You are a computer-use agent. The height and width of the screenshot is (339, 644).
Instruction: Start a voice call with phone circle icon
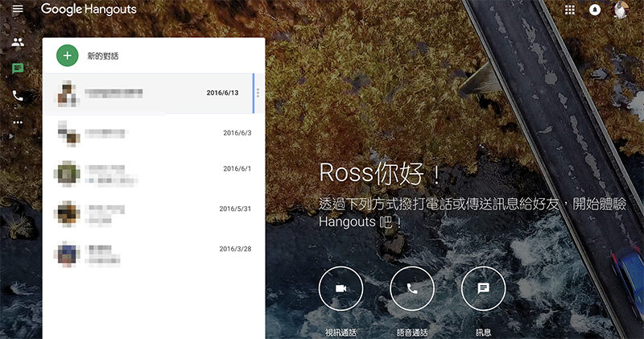412,288
